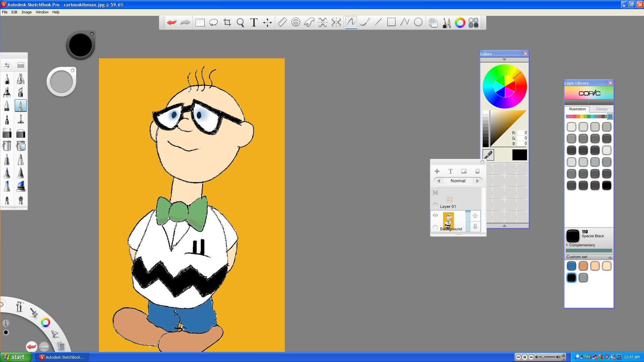Viewport: 644px width, 362px height.
Task: Select the rectangular marquee selection tool
Action: pos(200,22)
